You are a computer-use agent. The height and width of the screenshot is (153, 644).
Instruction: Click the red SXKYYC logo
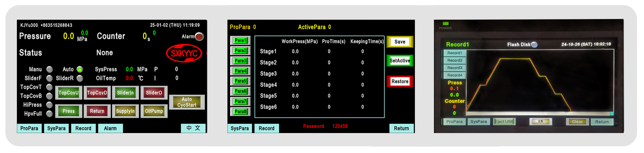[x=184, y=53]
